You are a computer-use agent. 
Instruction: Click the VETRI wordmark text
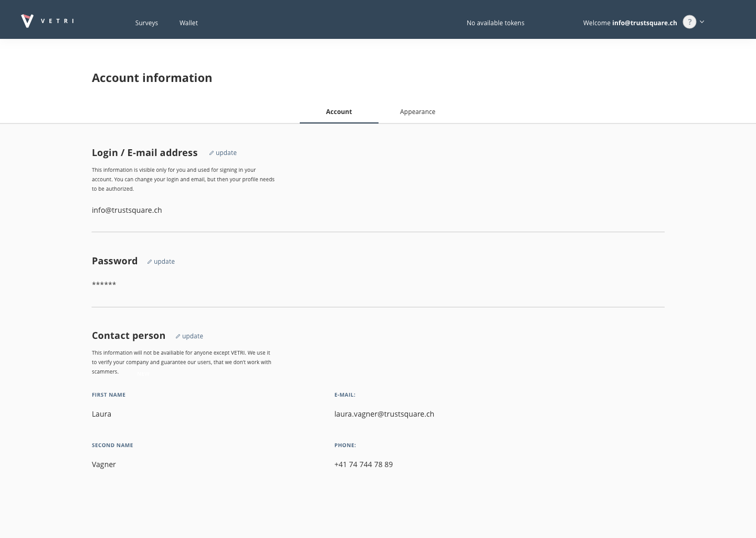[57, 21]
